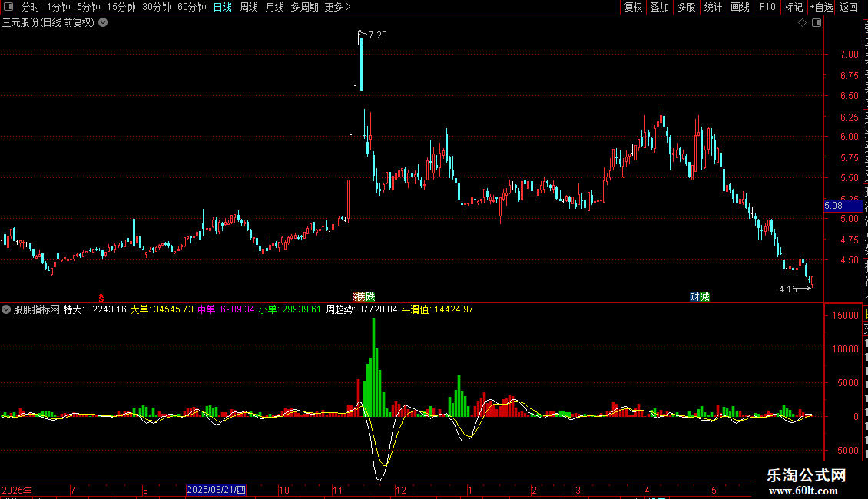Click the 7.28 high price label
Screen dimensions: 868x499
tap(377, 35)
